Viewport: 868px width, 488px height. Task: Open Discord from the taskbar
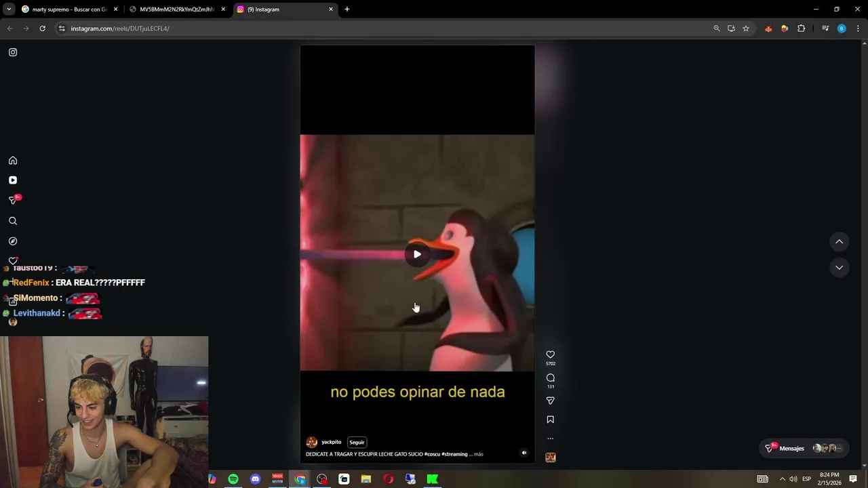point(256,479)
